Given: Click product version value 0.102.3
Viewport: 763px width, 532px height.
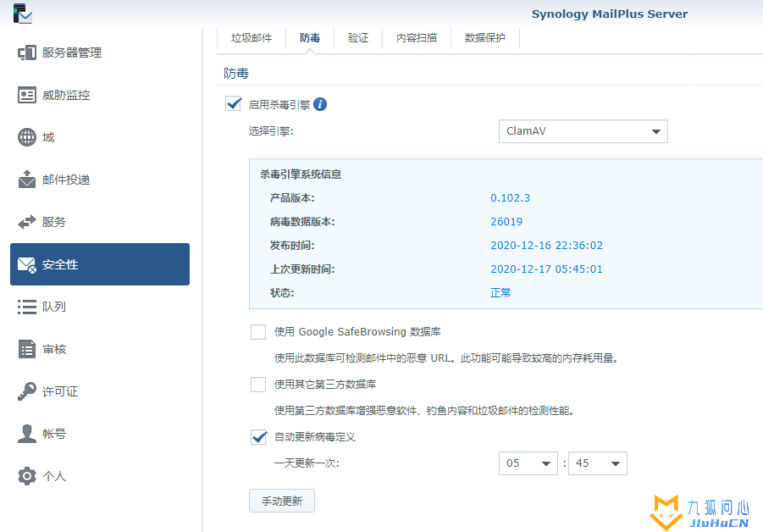Looking at the screenshot, I should pos(510,198).
